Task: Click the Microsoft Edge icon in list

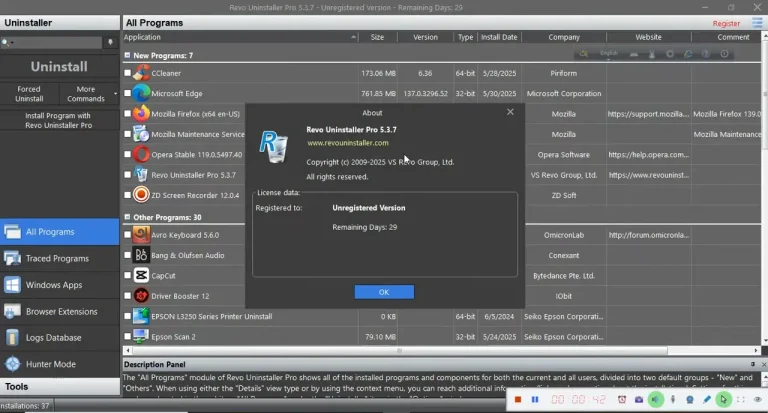Action: click(141, 93)
